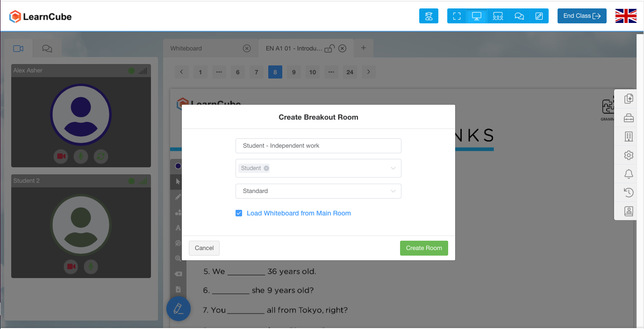Click the graduation-cap student icon in top toolbar
The image size is (644, 329).
[x=429, y=15]
